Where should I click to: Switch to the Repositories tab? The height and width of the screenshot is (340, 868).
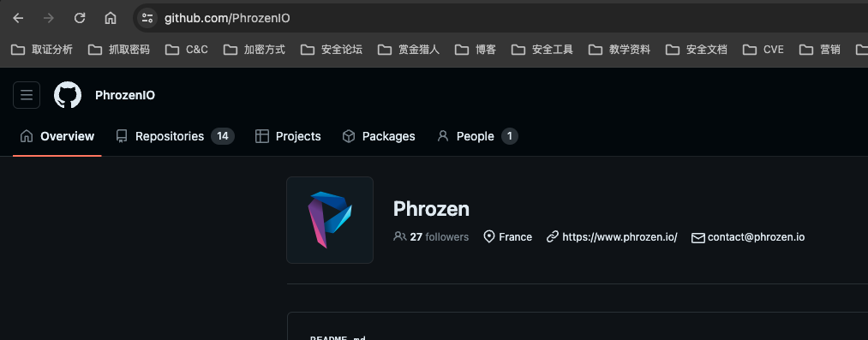coord(175,136)
